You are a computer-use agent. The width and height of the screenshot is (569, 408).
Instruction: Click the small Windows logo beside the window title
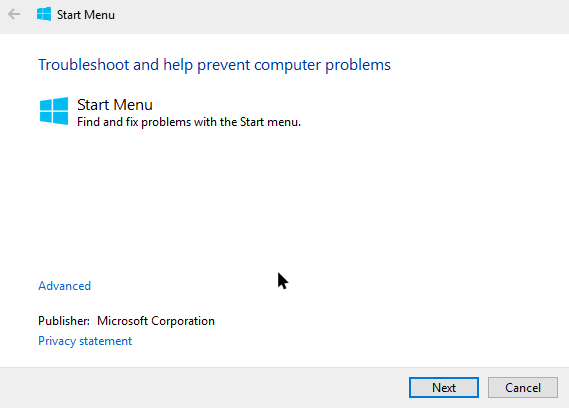(44, 15)
